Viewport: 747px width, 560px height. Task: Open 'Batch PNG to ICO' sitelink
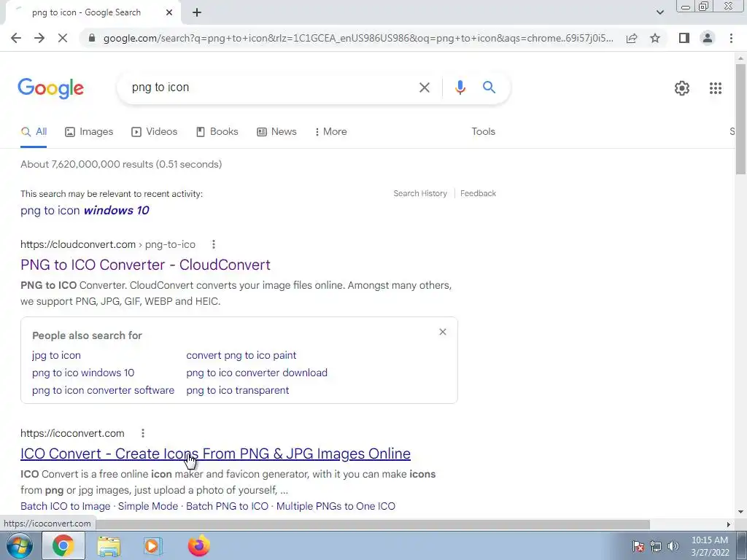228,506
